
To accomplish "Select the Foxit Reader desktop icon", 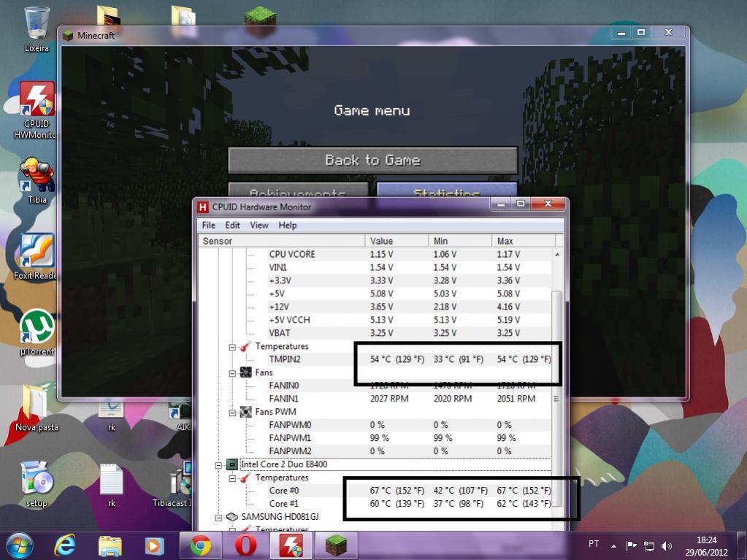I will 37,256.
